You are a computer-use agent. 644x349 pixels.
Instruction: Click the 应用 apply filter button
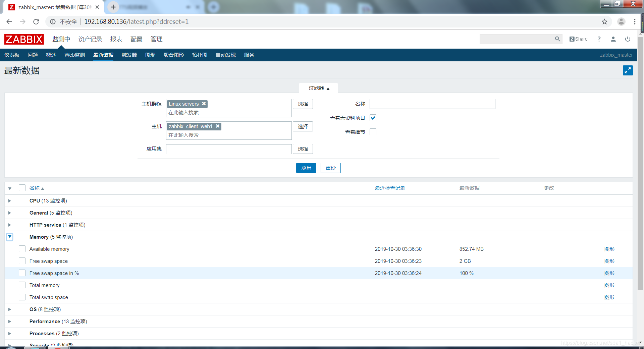[306, 168]
